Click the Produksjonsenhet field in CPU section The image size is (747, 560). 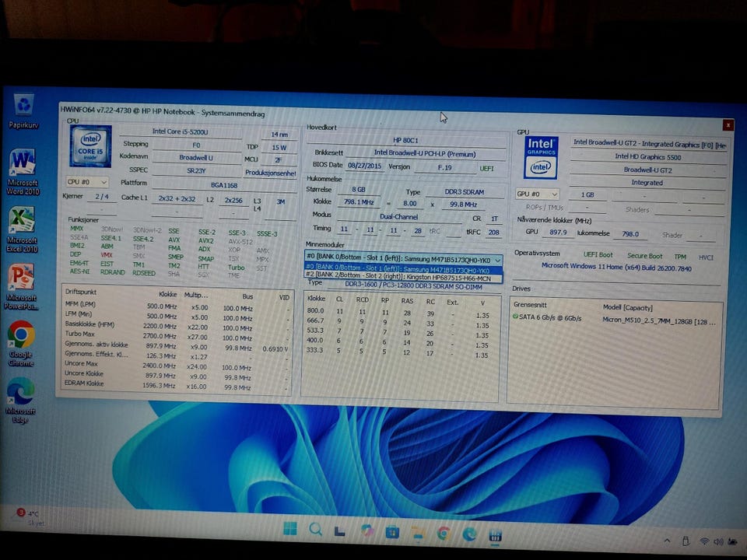click(x=270, y=173)
